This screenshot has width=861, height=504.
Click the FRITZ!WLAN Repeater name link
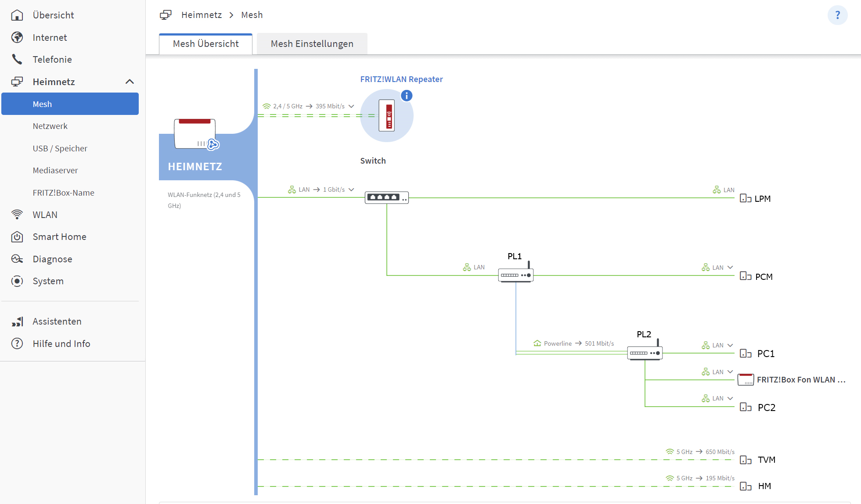tap(401, 79)
